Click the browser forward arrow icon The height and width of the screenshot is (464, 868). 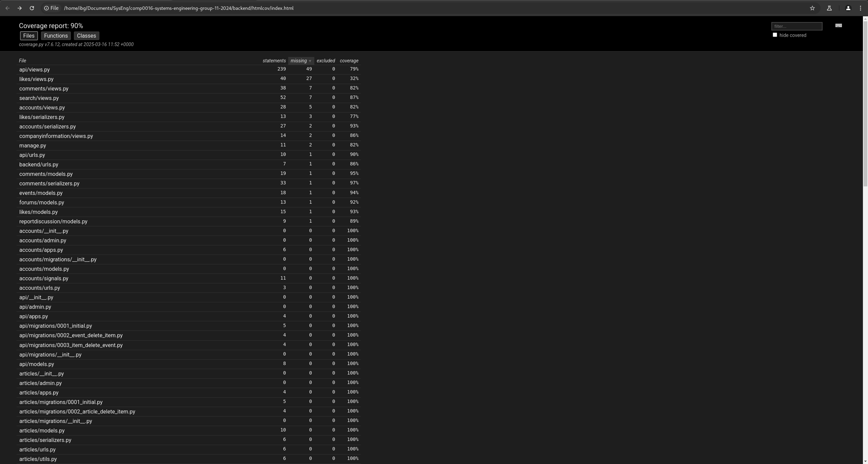coord(20,8)
